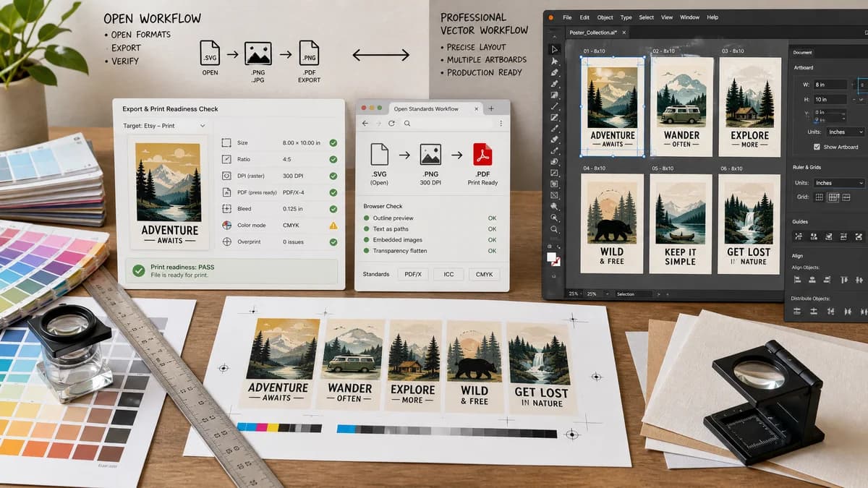This screenshot has height=488, width=868.
Task: Click the fourth Align Objects icon
Action: pyautogui.click(x=844, y=280)
